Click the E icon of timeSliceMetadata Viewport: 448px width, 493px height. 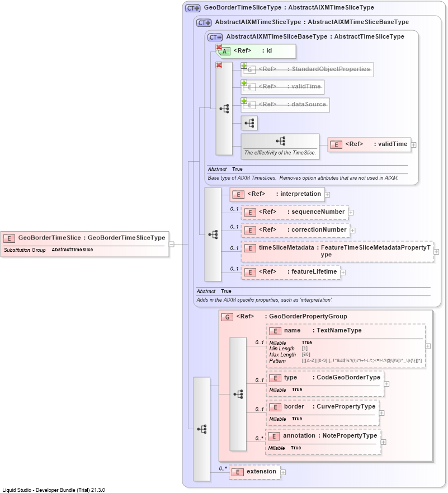pos(250,248)
